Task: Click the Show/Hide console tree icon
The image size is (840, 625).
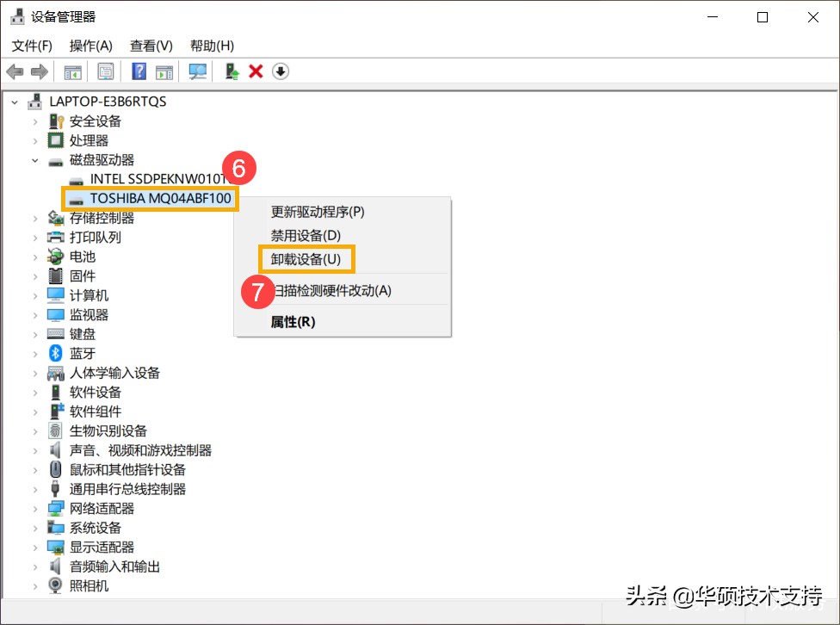Action: (72, 71)
